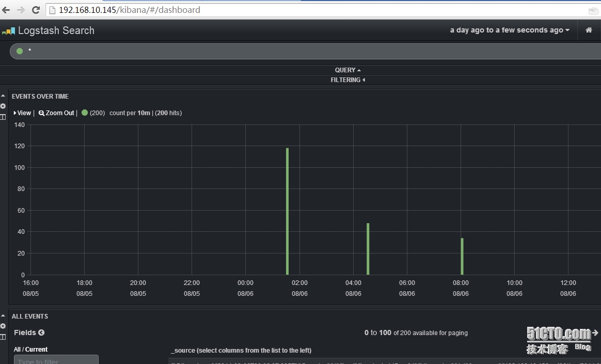
Task: Click the green query color dot in search bar
Action: pos(20,51)
